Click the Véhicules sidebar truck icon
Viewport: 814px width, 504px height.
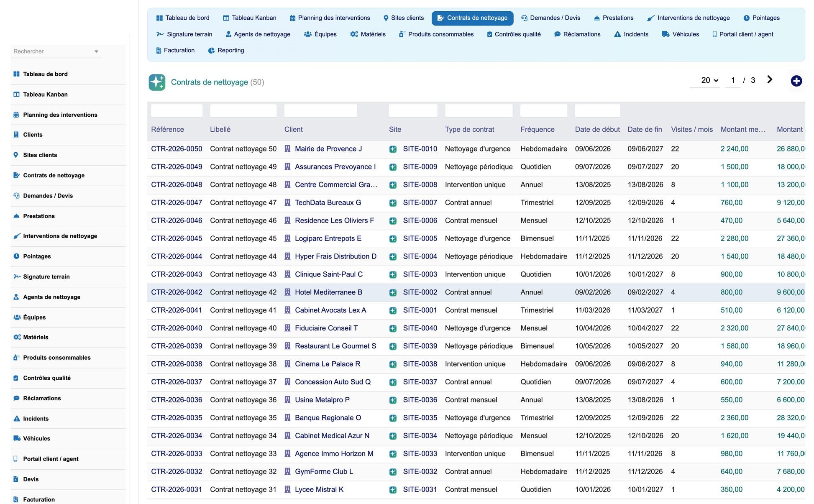pyautogui.click(x=17, y=438)
